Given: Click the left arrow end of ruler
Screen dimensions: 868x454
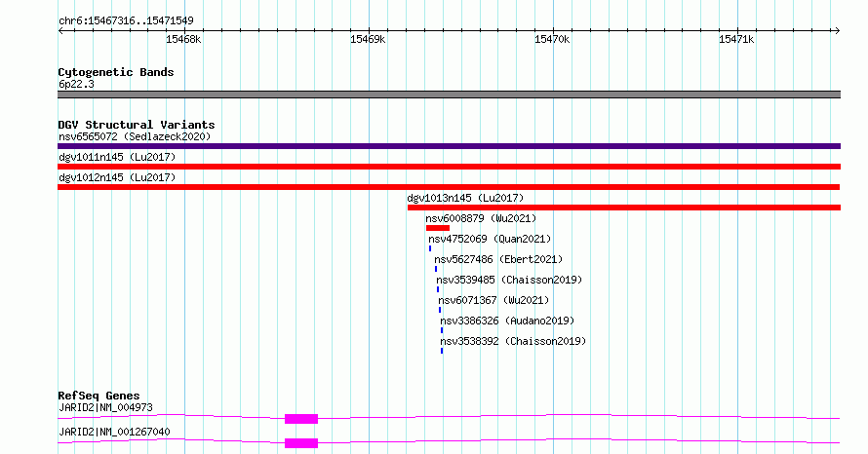Looking at the screenshot, I should coord(60,30).
